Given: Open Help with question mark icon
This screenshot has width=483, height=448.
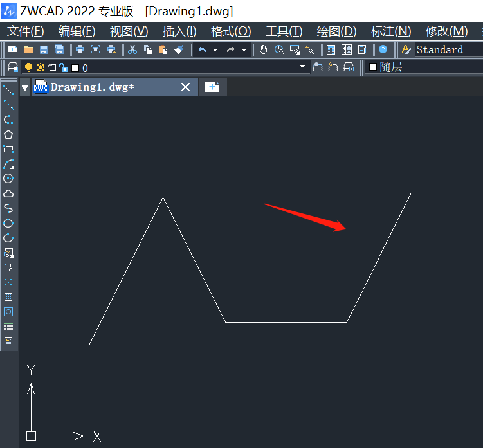Looking at the screenshot, I should coord(383,49).
